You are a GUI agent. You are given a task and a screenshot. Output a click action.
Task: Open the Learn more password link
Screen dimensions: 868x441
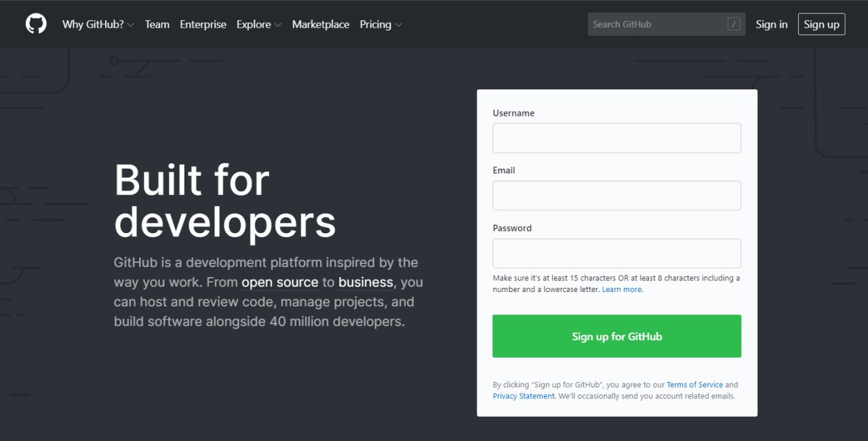click(x=622, y=289)
